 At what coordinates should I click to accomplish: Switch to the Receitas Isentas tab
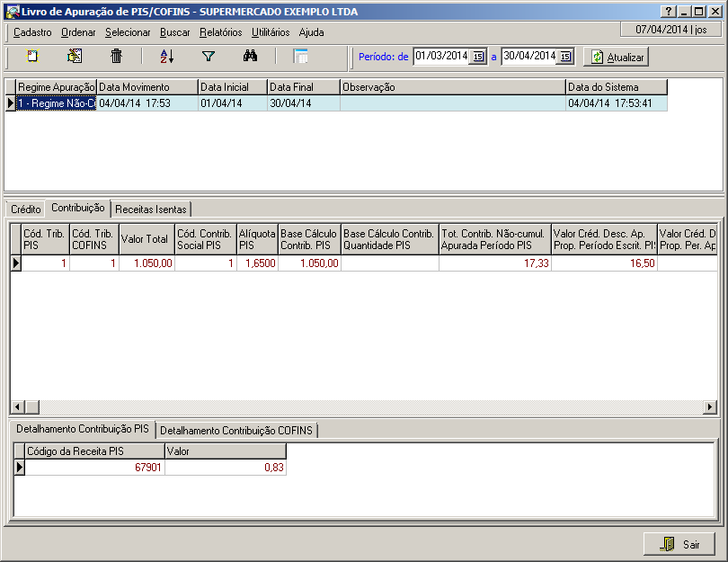(x=151, y=209)
